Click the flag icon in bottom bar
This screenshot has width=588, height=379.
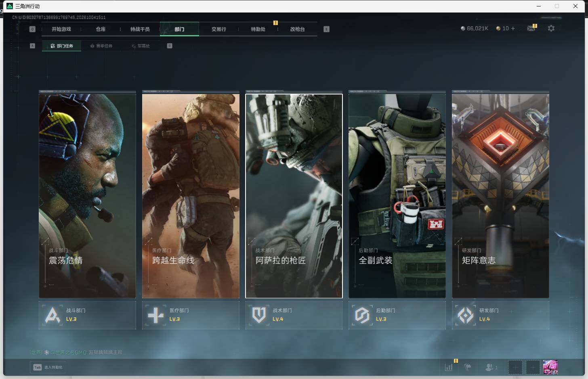(468, 367)
